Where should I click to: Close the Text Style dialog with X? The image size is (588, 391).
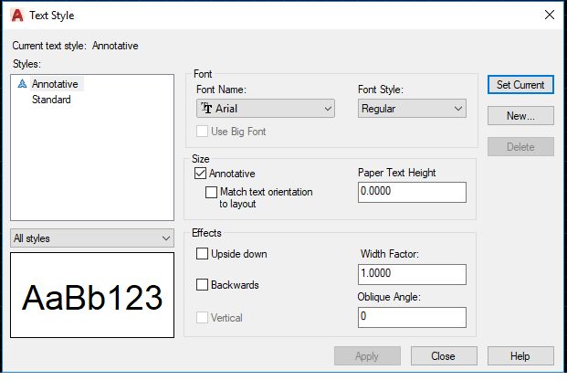click(549, 15)
